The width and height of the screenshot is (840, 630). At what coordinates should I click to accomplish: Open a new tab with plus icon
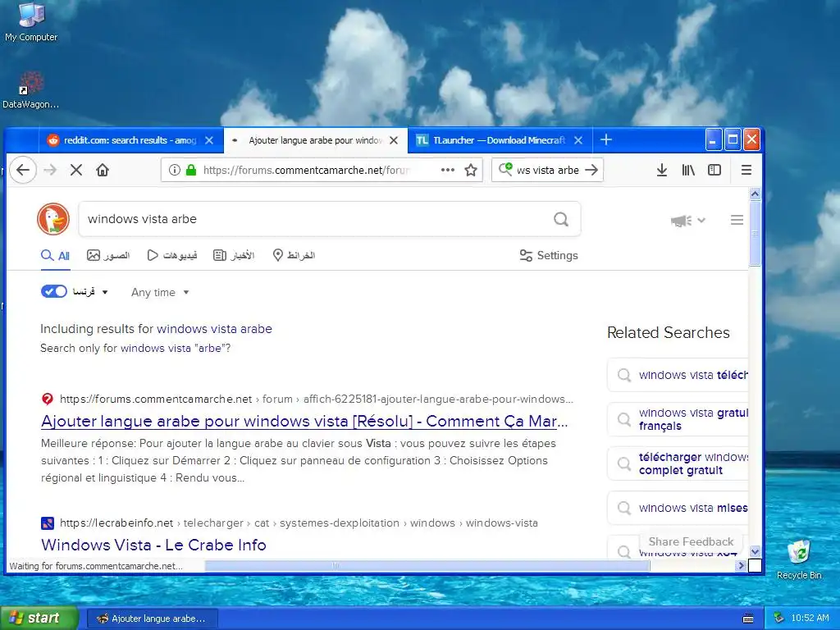tap(606, 139)
